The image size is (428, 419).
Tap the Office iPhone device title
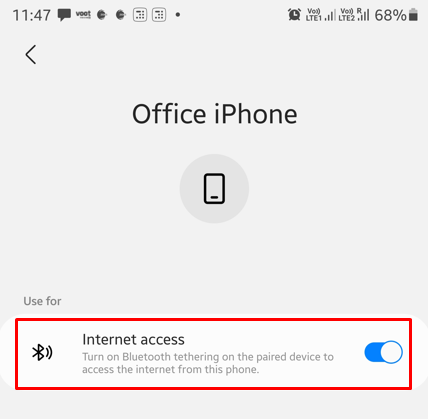pyautogui.click(x=214, y=114)
